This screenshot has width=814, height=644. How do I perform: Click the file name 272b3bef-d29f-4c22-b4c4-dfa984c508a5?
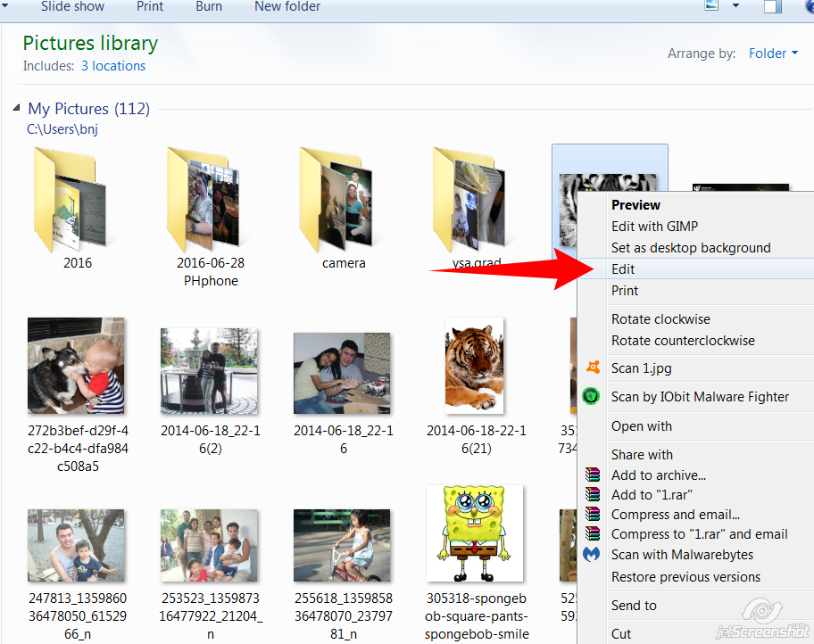coord(78,449)
